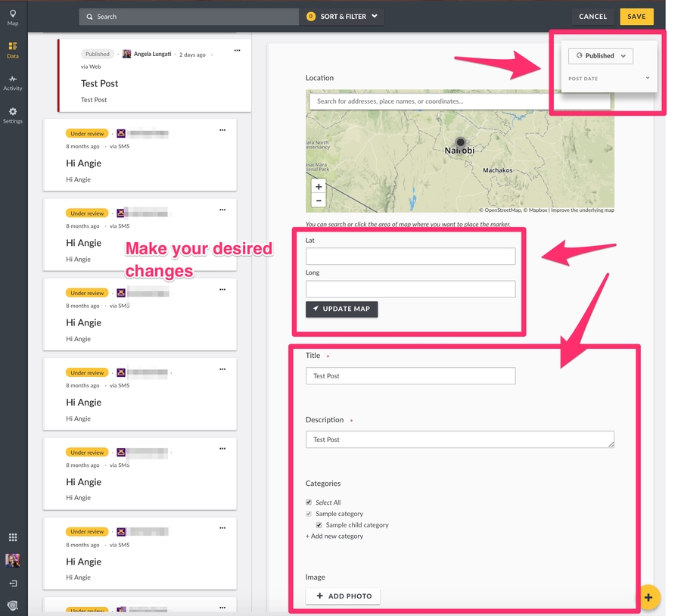
Task: Click the Save button
Action: coord(636,17)
